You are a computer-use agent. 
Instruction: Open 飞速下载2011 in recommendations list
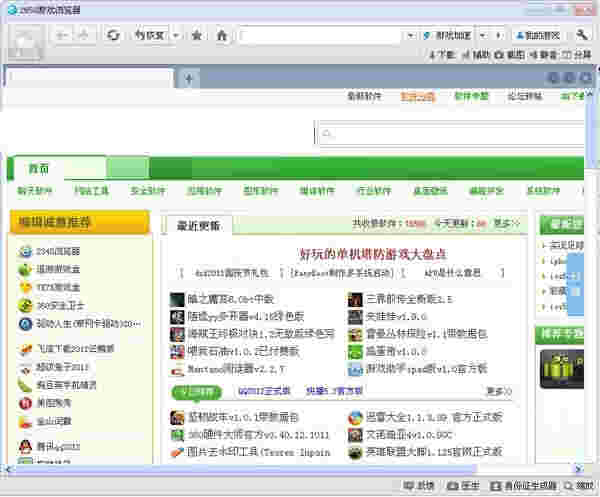75,349
